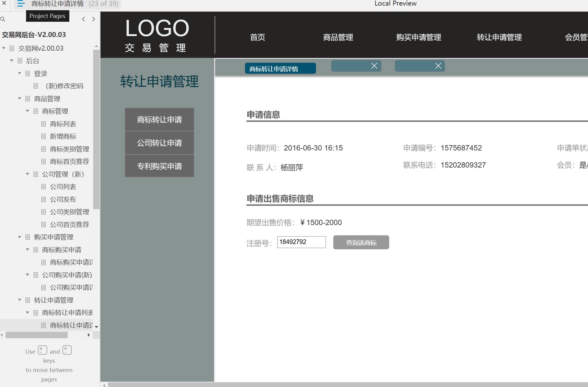Open (新)修改密码 page in sitemap
The width and height of the screenshot is (588, 387).
point(64,86)
